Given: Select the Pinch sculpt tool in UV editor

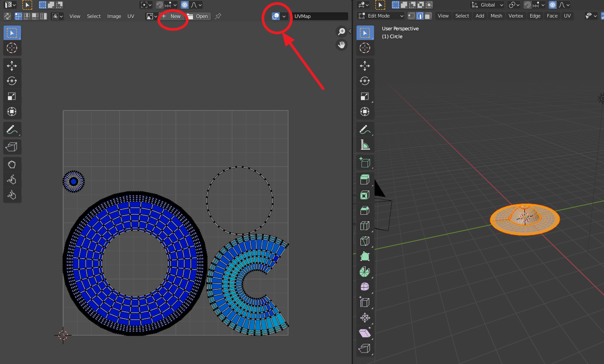Looking at the screenshot, I should point(12,195).
